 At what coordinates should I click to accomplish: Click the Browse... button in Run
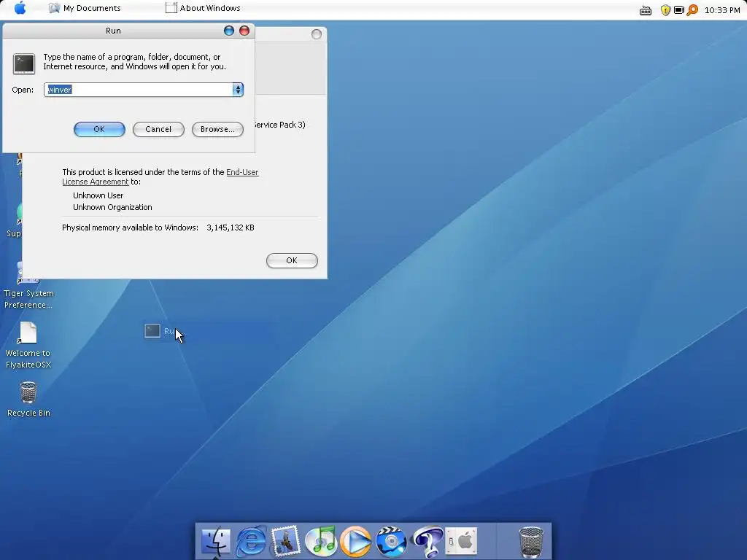pyautogui.click(x=217, y=129)
